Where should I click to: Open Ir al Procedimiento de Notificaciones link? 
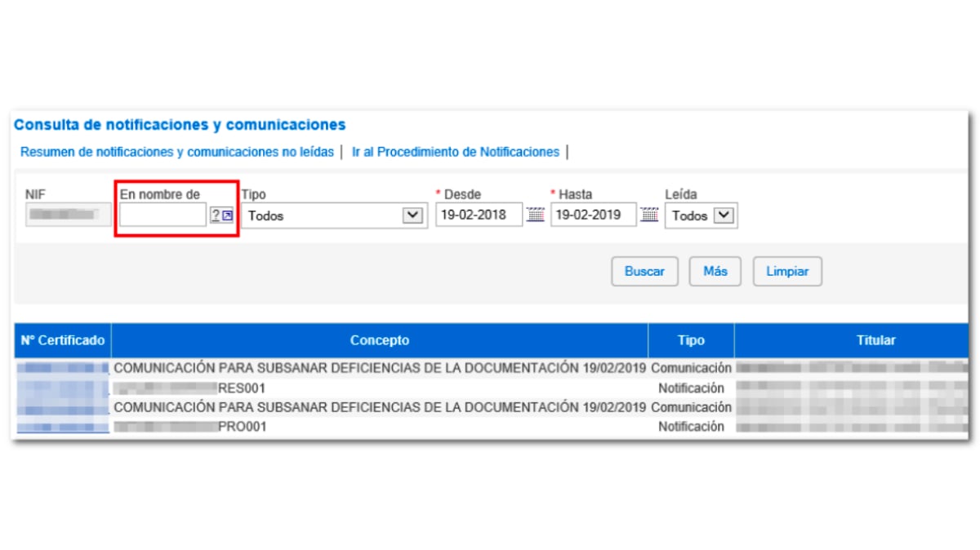pyautogui.click(x=456, y=152)
